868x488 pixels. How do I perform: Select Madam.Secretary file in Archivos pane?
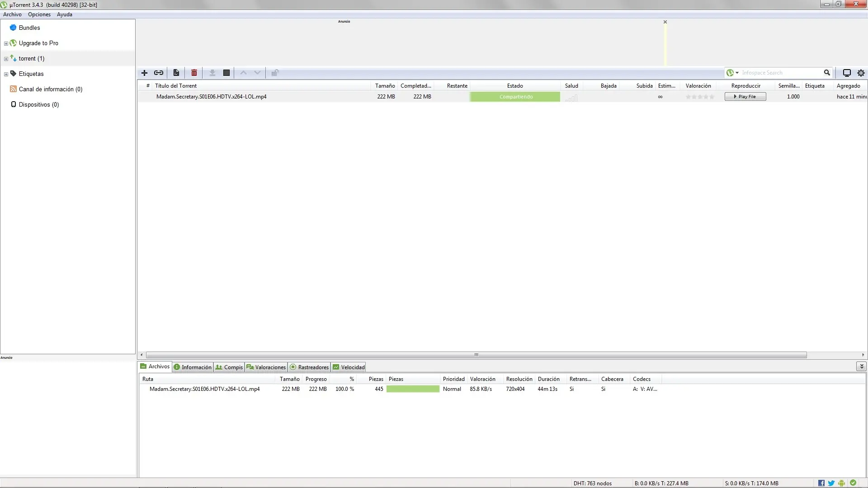(x=204, y=389)
